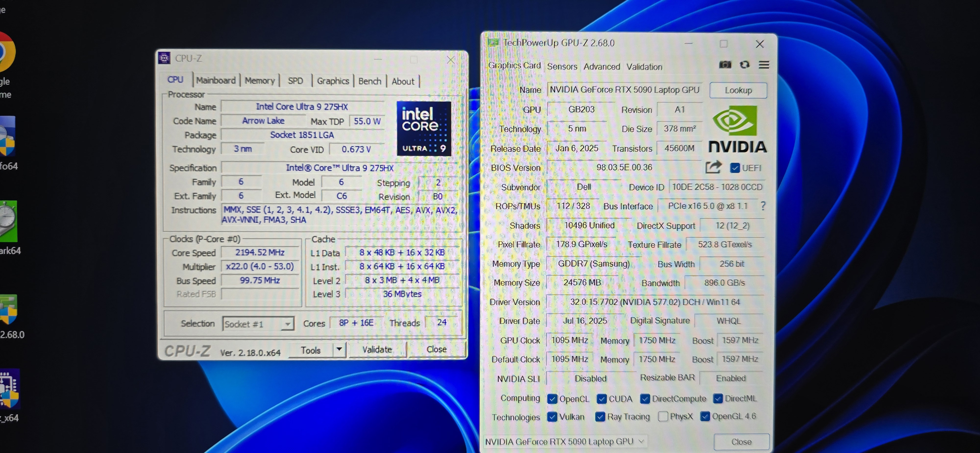Open the GPU-Z hamburger menu
Image resolution: width=980 pixels, height=453 pixels.
point(764,65)
